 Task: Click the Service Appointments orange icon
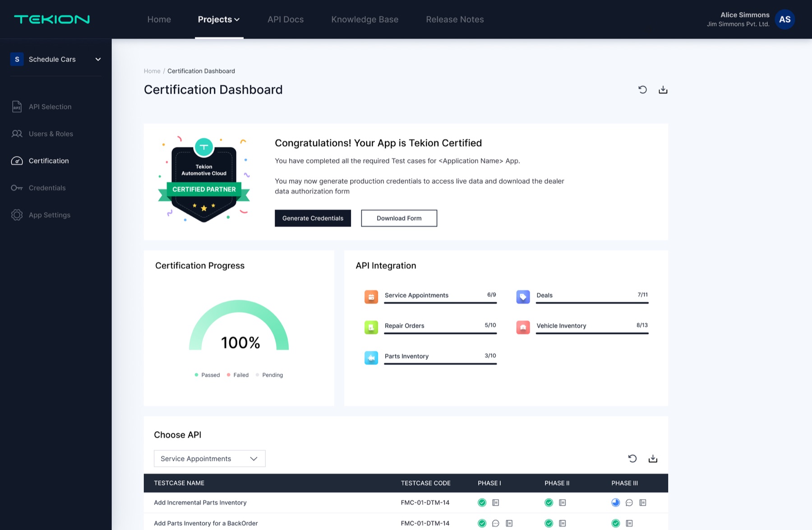tap(371, 297)
